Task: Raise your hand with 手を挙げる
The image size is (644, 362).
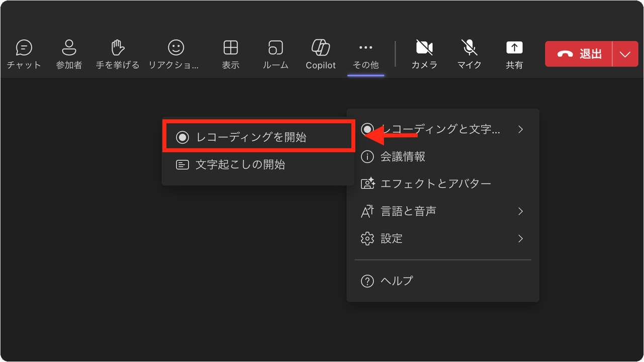Action: pos(117,54)
